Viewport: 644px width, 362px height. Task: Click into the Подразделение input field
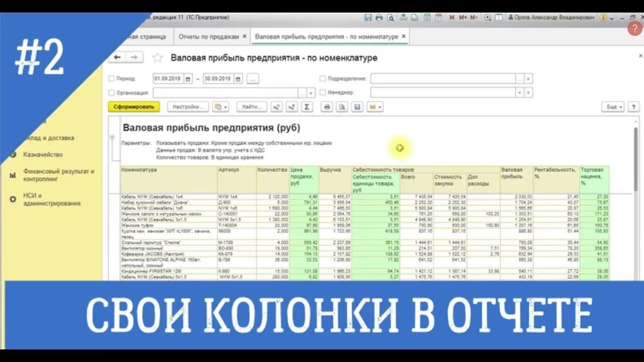pos(443,79)
